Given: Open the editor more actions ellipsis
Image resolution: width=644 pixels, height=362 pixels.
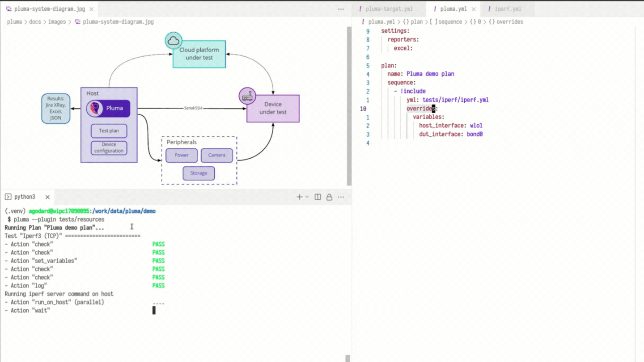Looking at the screenshot, I should coord(341,9).
